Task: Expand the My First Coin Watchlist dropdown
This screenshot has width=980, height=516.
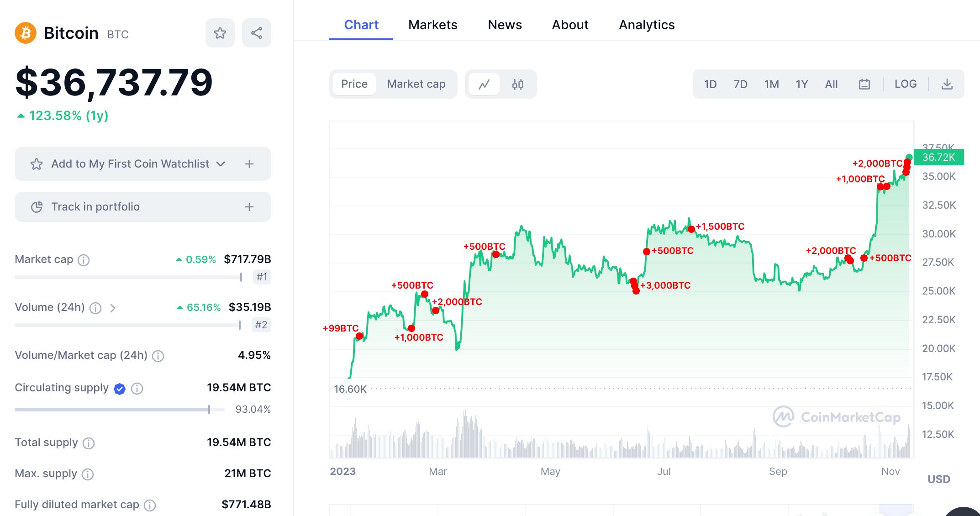Action: 221,164
